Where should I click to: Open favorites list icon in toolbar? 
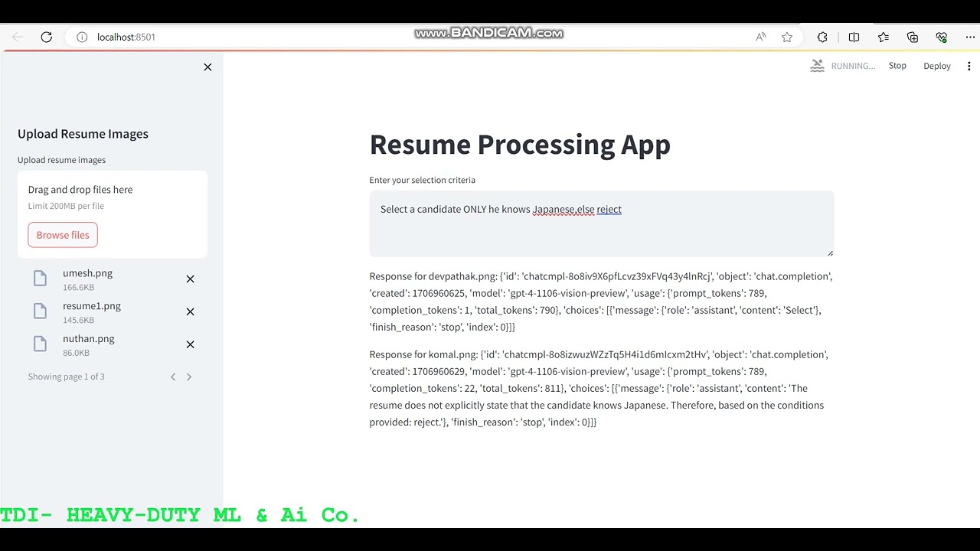[884, 37]
